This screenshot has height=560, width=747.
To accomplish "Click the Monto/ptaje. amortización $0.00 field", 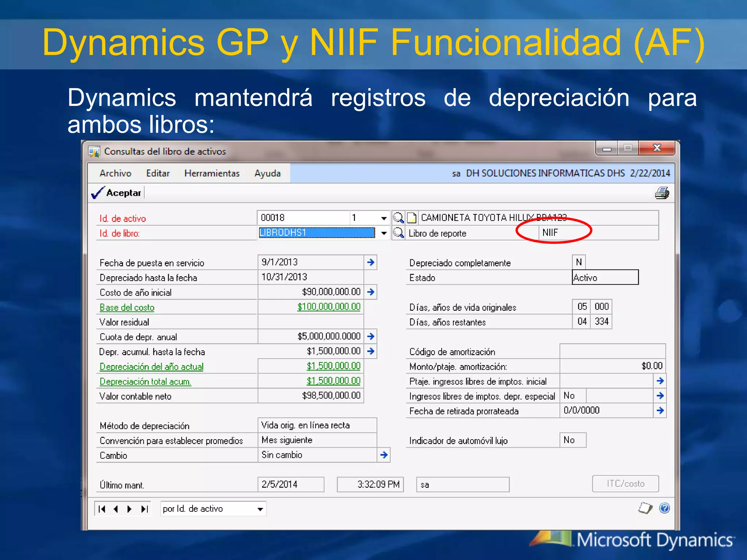I will [x=612, y=366].
